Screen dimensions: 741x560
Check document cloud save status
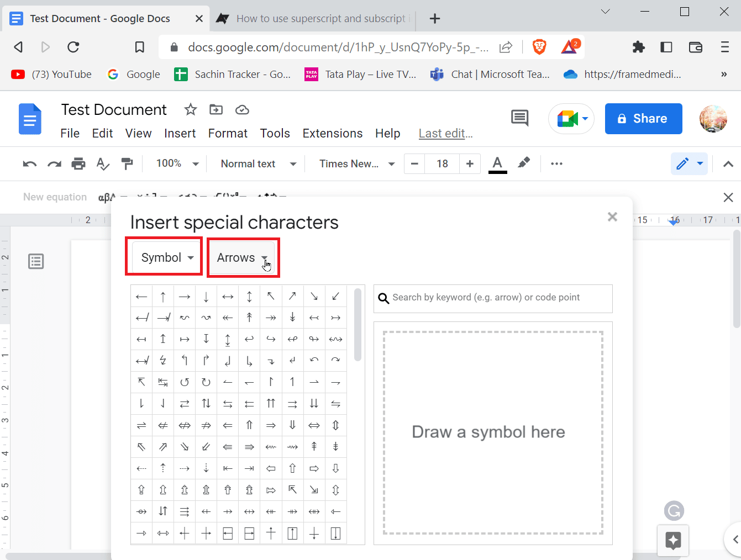(x=242, y=109)
